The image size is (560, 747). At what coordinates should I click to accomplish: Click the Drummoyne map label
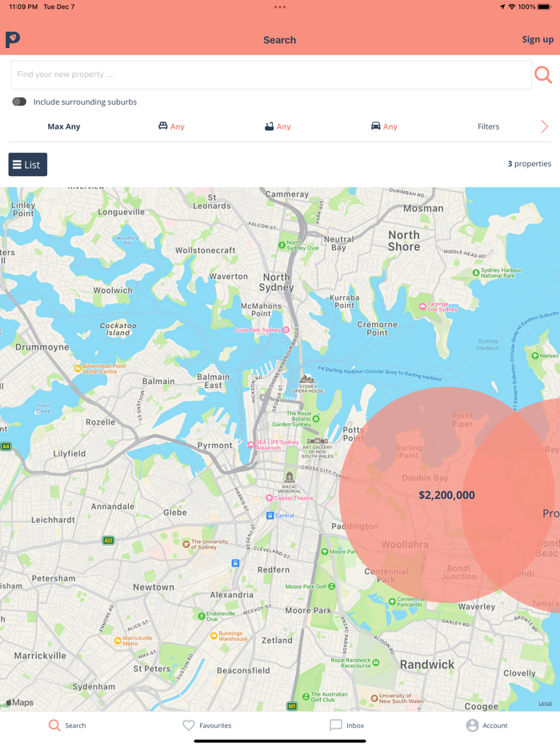(42, 347)
